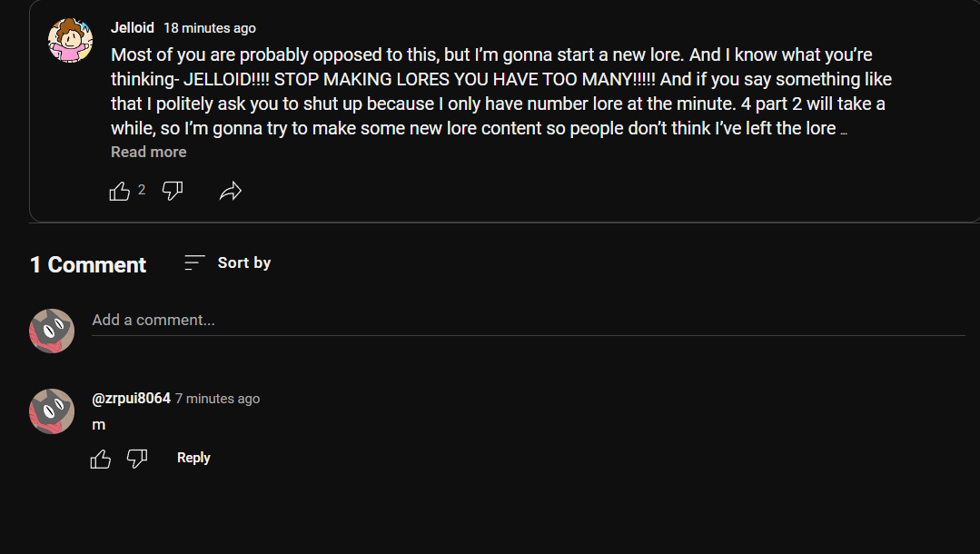Image resolution: width=980 pixels, height=554 pixels.
Task: Open the Jelloid channel name link
Action: tap(133, 28)
